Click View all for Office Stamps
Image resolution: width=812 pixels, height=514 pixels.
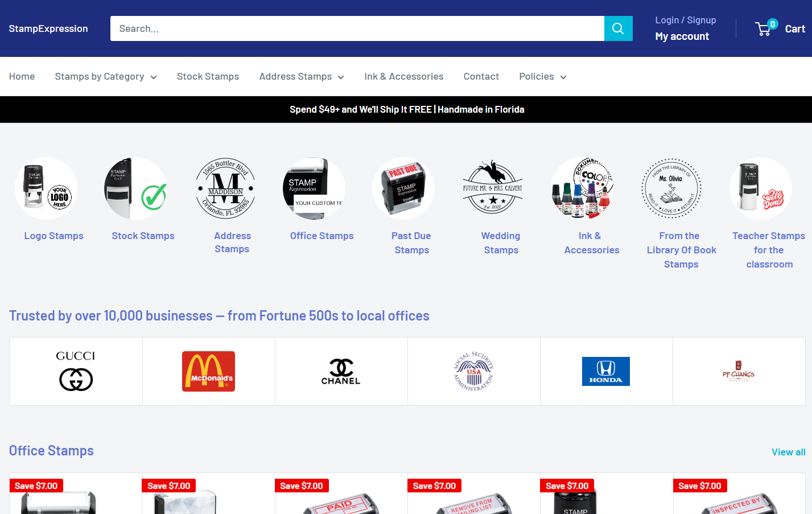(789, 452)
